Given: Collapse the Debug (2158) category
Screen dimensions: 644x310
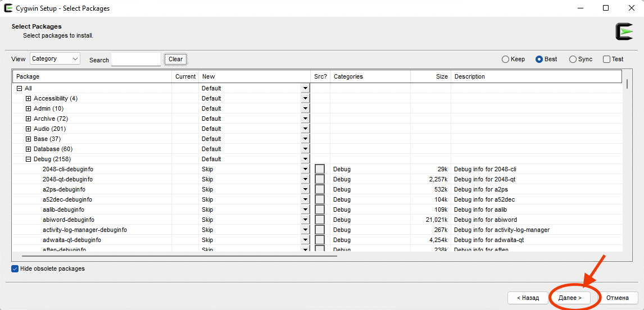Looking at the screenshot, I should point(29,159).
